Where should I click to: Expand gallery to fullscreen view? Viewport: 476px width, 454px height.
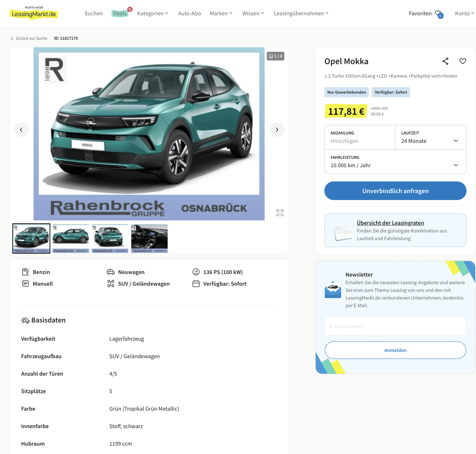point(280,212)
